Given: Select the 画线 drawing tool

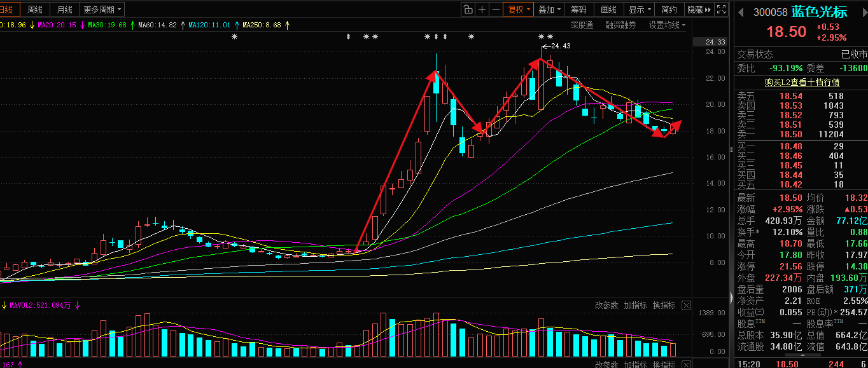Looking at the screenshot, I should click(x=609, y=10).
